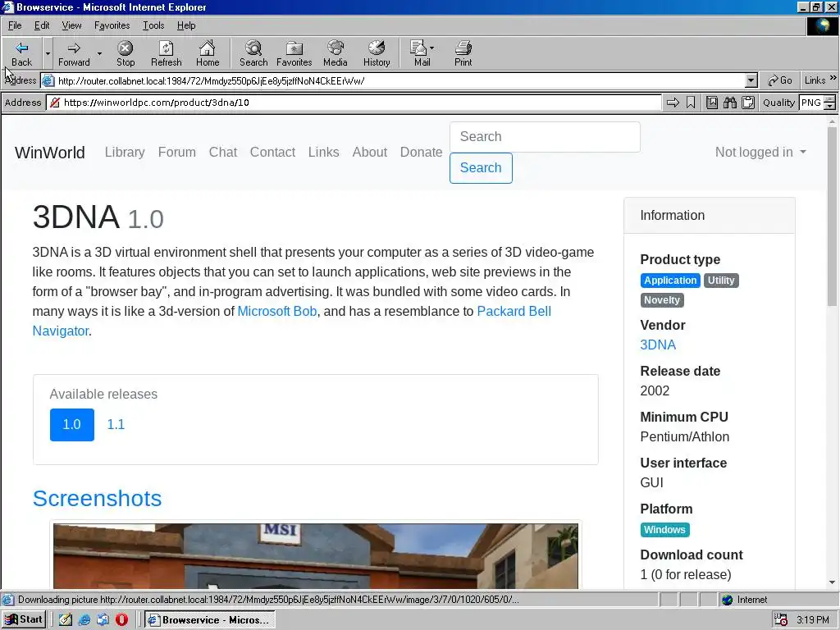This screenshot has height=630, width=840.
Task: Open the 3DNA MSI screenshot thumbnail
Action: (316, 556)
